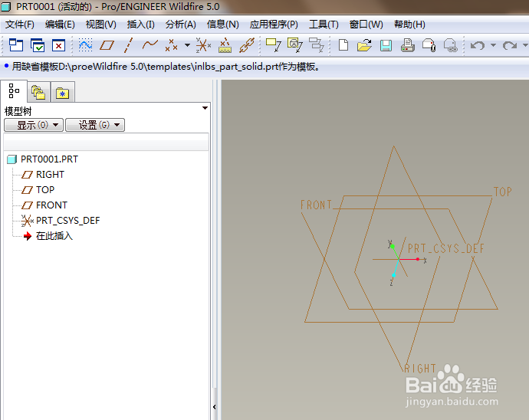Open an existing file via folder icon
The image size is (529, 420).
364,45
